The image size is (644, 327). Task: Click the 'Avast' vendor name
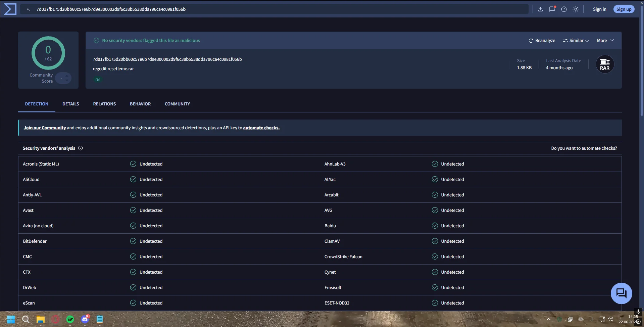coord(28,211)
